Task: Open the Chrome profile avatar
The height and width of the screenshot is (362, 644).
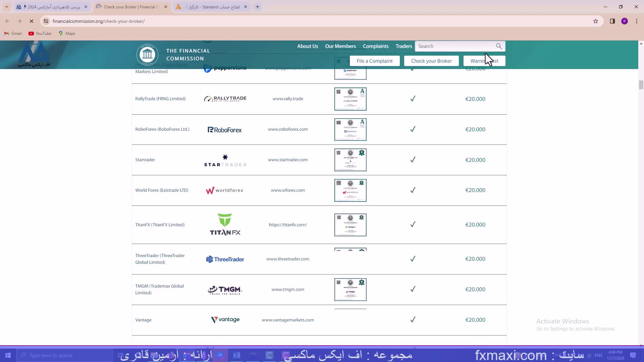Action: pyautogui.click(x=624, y=21)
